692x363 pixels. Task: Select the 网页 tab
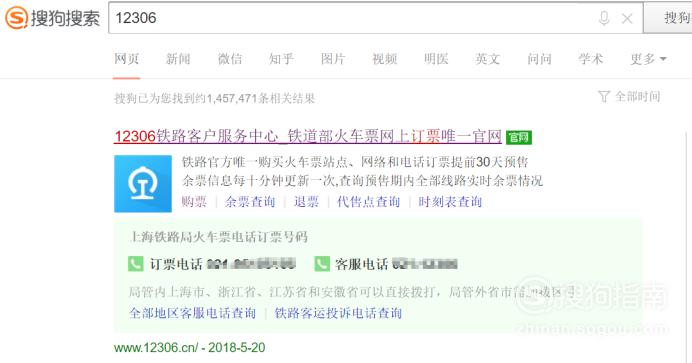tap(127, 59)
